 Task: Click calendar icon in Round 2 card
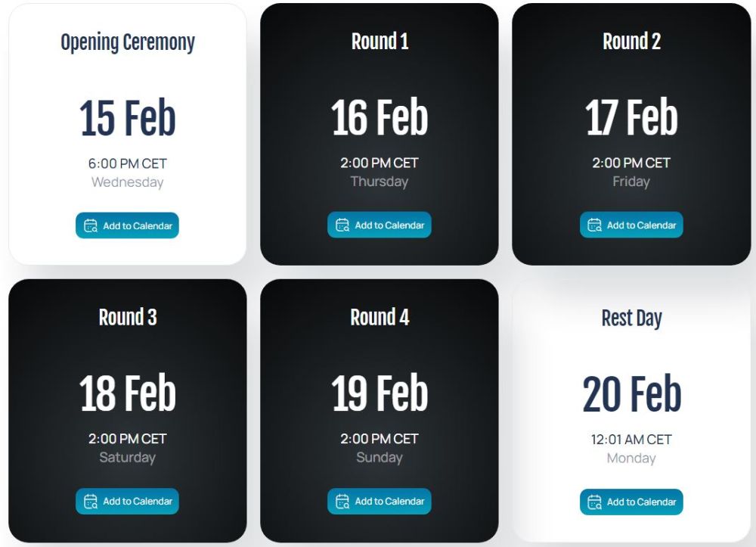click(x=594, y=225)
